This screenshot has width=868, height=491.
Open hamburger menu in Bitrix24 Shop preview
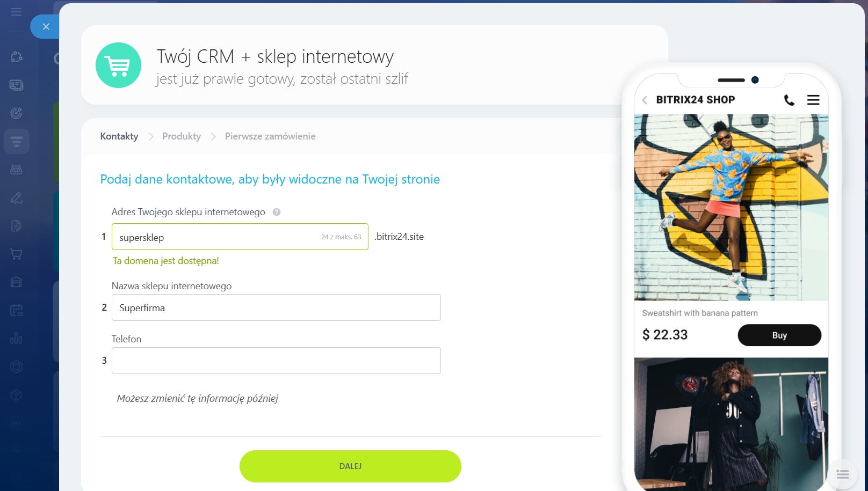(x=813, y=100)
